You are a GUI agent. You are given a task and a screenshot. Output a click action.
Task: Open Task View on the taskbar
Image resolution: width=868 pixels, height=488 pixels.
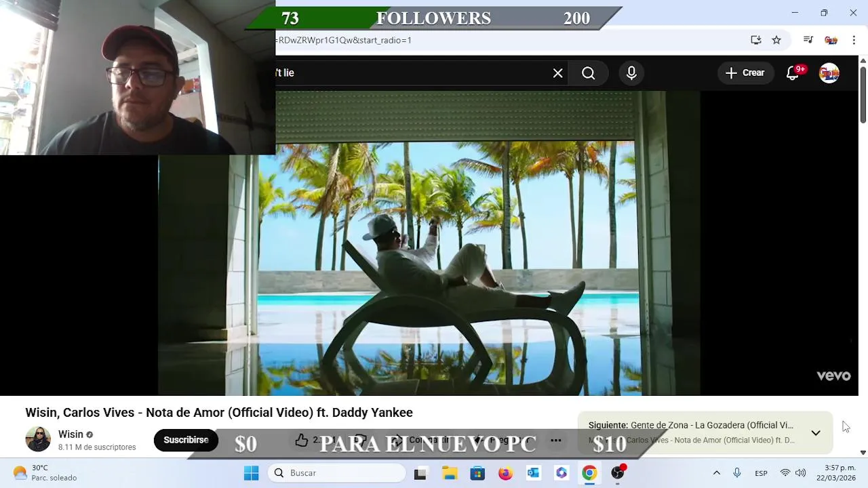[420, 473]
